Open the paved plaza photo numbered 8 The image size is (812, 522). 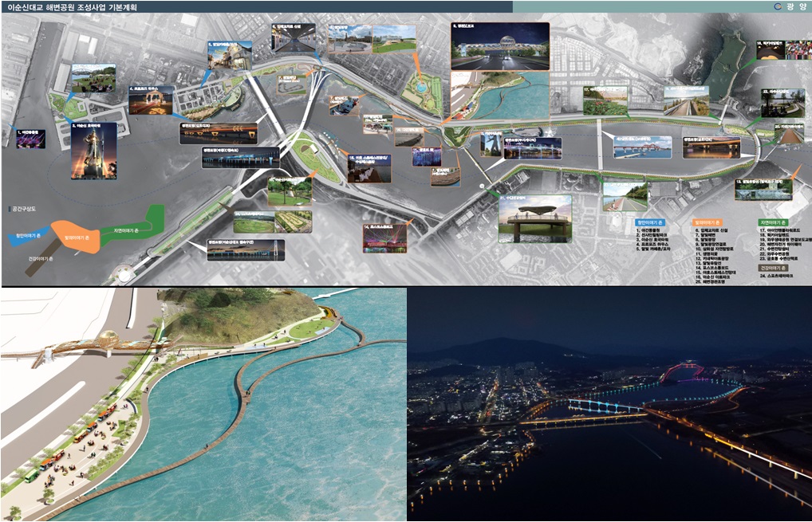(349, 39)
